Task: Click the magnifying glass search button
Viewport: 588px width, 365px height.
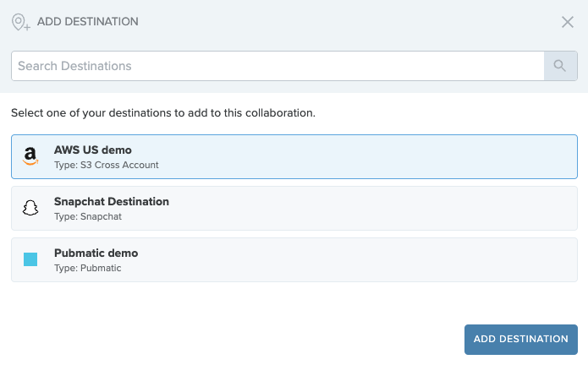Action: click(x=560, y=66)
